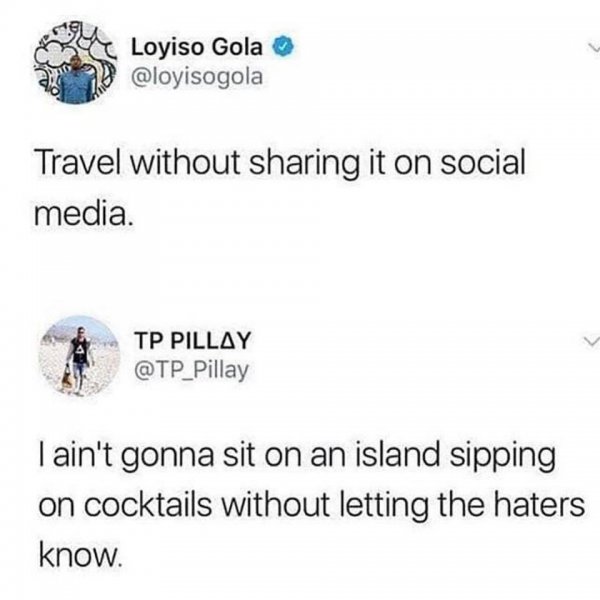Screen dimensions: 600x600
Task: Click the blue verified badge
Action: click(283, 47)
